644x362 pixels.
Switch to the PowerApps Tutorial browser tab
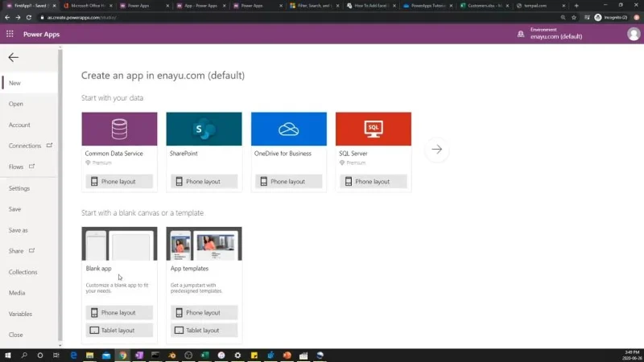pos(428,6)
